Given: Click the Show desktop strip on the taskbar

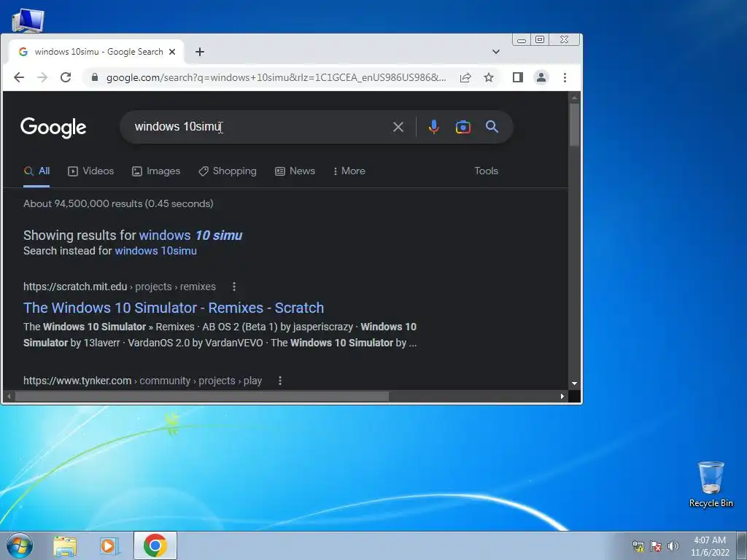Looking at the screenshot, I should click(x=742, y=545).
